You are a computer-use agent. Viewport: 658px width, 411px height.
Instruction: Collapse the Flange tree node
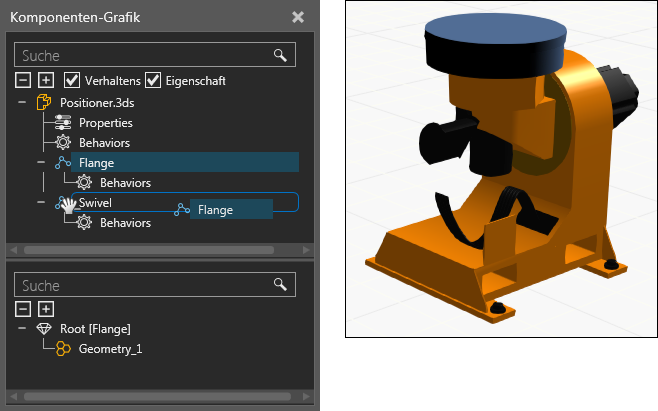point(41,162)
